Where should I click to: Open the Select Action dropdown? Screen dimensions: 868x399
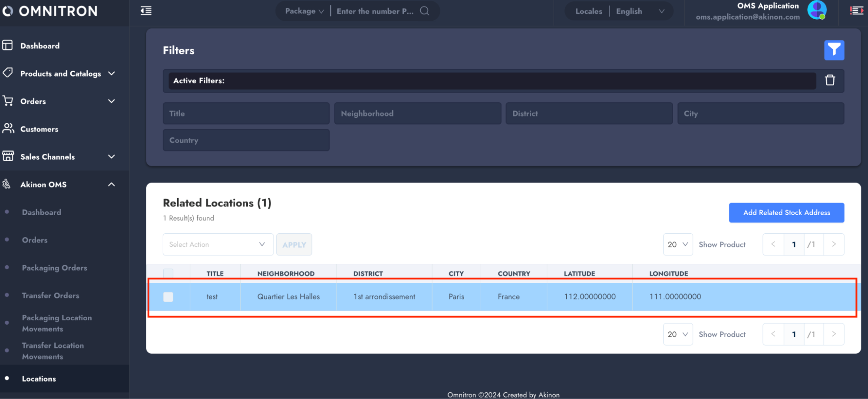[218, 245]
